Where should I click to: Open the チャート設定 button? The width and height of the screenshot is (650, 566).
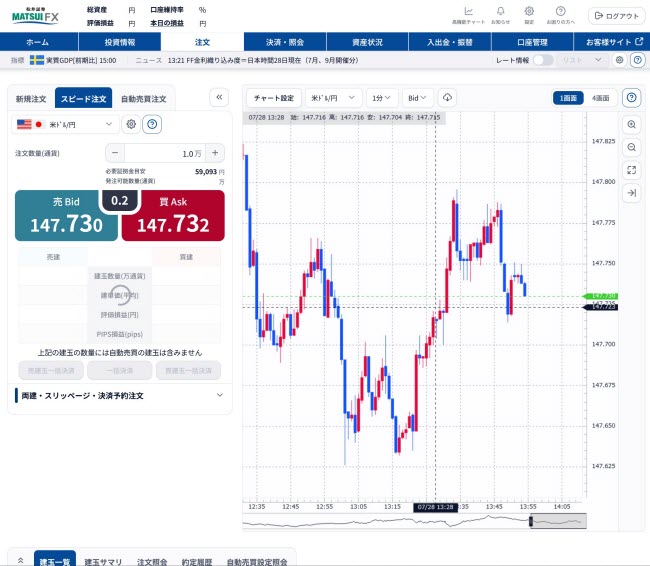tap(274, 98)
